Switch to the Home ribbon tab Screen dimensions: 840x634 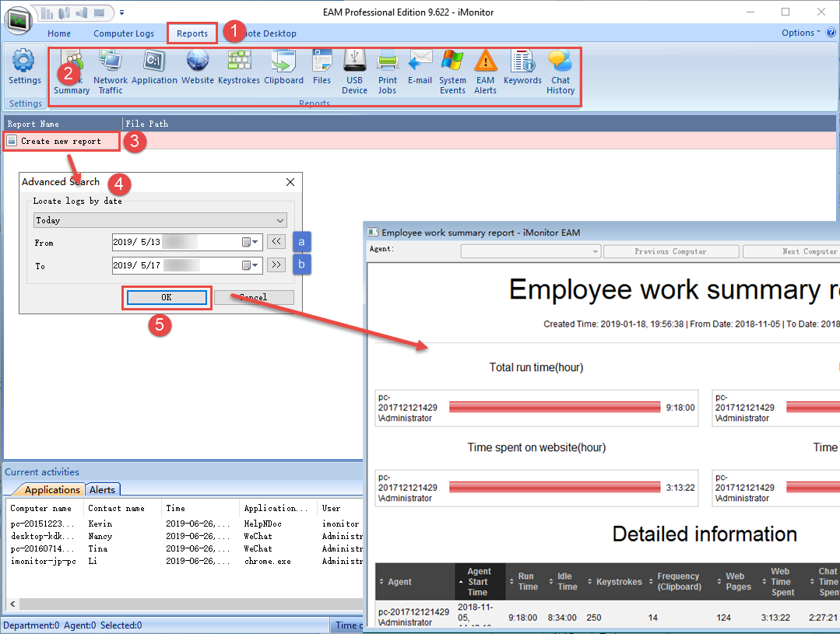coord(59,33)
